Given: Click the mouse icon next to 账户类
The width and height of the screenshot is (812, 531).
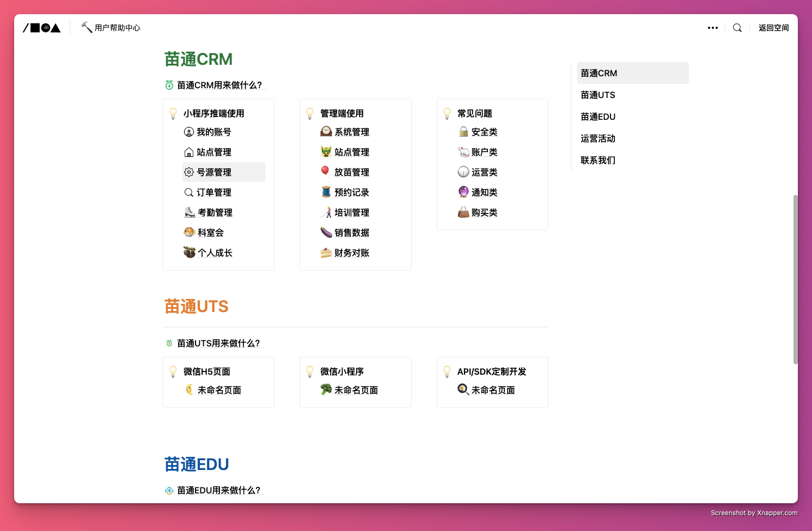Looking at the screenshot, I should [x=463, y=152].
